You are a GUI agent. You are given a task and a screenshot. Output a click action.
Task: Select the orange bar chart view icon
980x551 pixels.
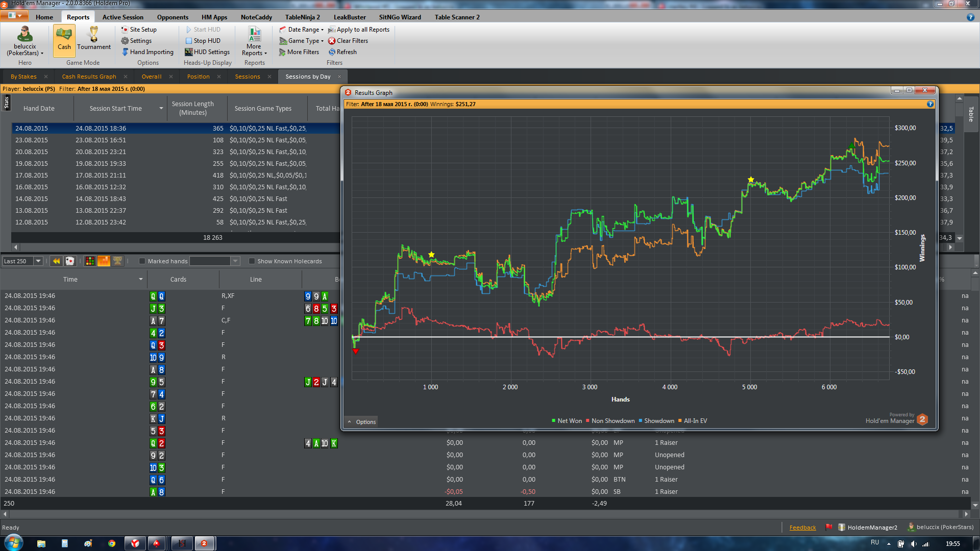pos(104,261)
